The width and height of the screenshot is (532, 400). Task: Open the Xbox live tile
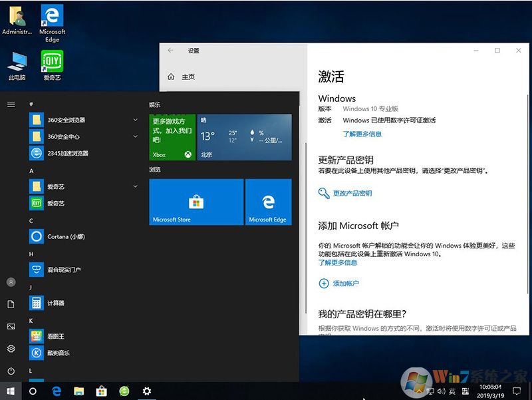[x=172, y=137]
